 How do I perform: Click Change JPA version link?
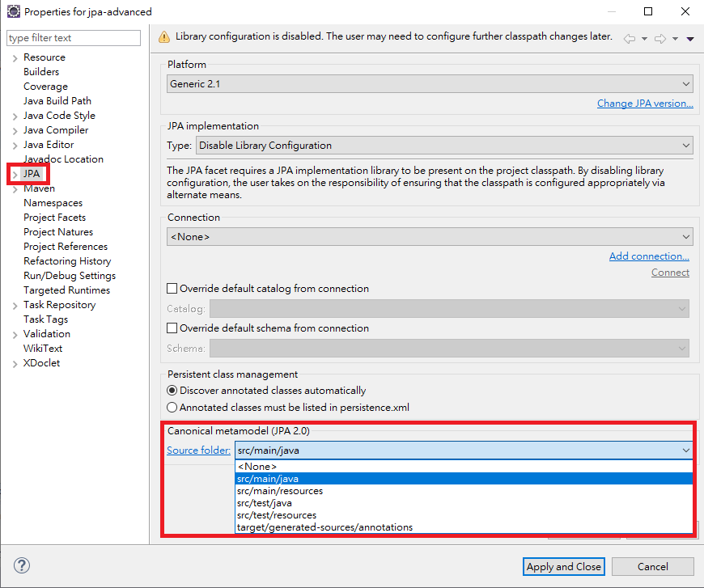[645, 104]
